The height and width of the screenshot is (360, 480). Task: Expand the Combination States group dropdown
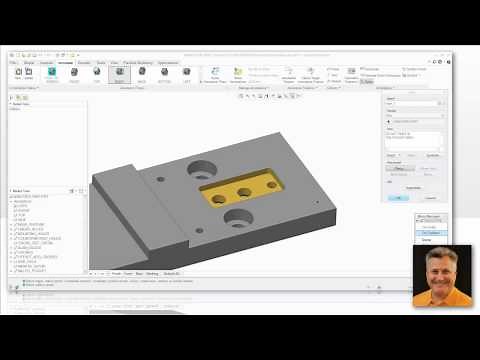pyautogui.click(x=23, y=88)
